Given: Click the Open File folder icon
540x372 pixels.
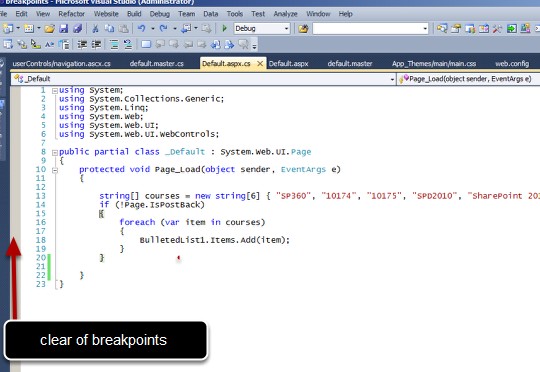Looking at the screenshot, I should point(50,28).
